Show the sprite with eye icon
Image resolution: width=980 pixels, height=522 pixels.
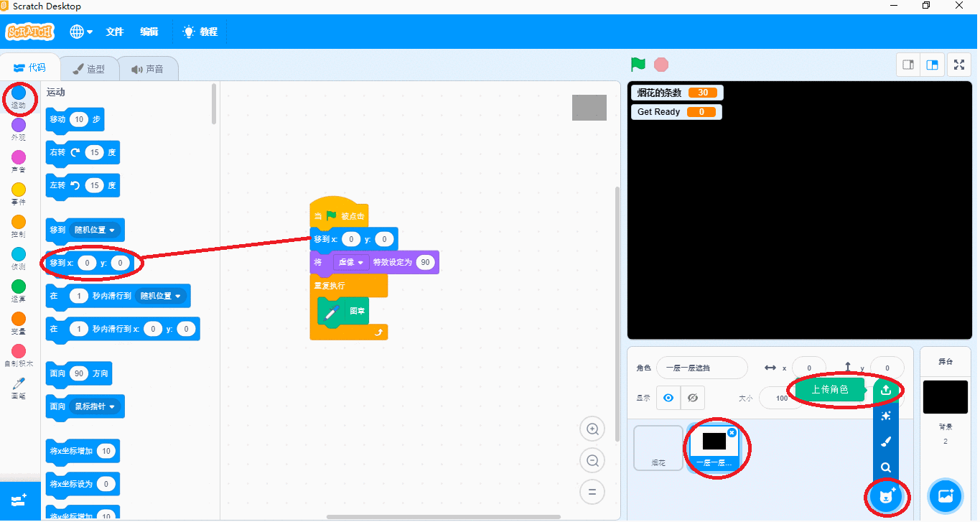click(668, 398)
